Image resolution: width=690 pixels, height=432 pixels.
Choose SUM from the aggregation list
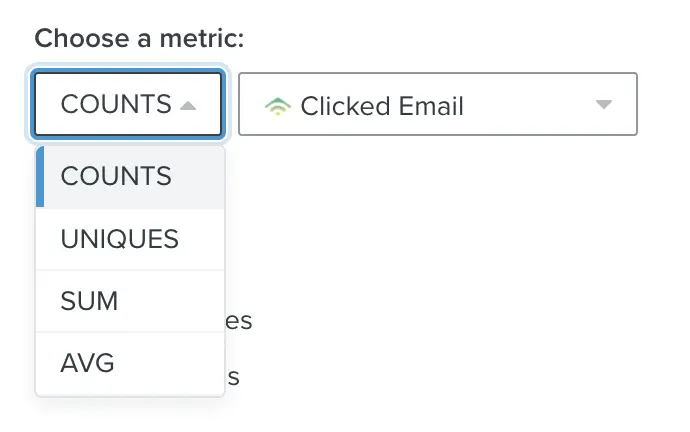click(130, 301)
